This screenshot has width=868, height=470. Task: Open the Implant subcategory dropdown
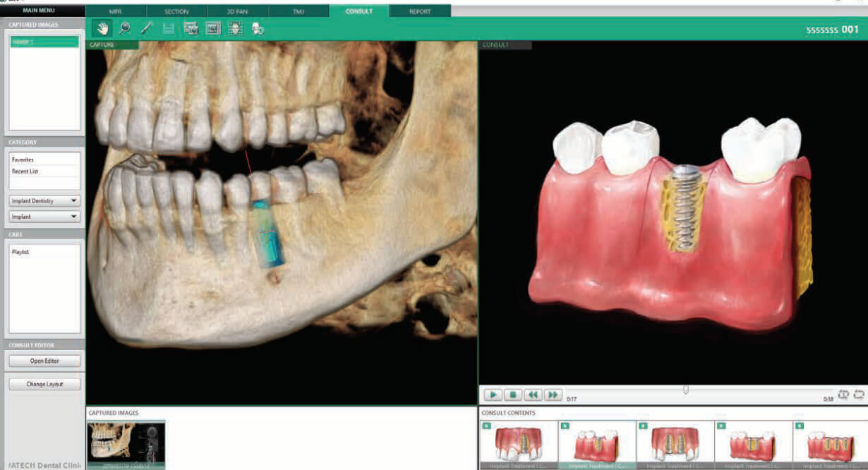tap(44, 217)
